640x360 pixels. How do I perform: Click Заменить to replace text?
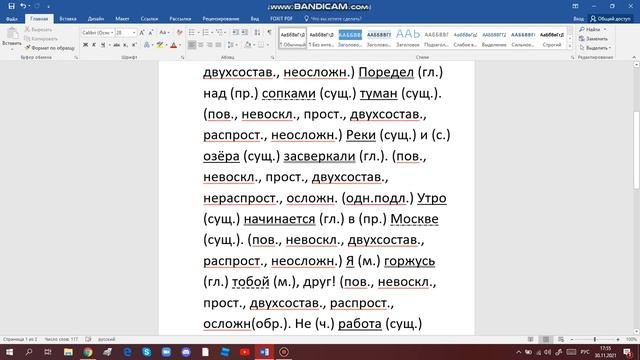593,38
